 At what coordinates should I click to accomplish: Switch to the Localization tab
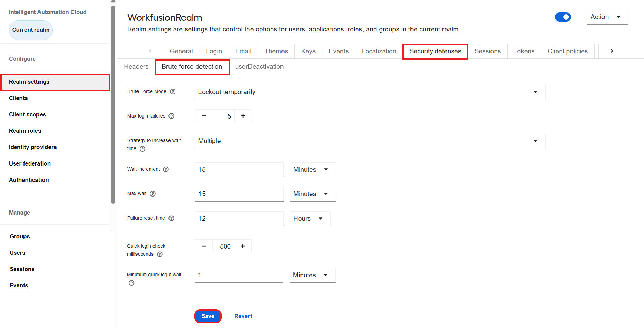tap(379, 51)
